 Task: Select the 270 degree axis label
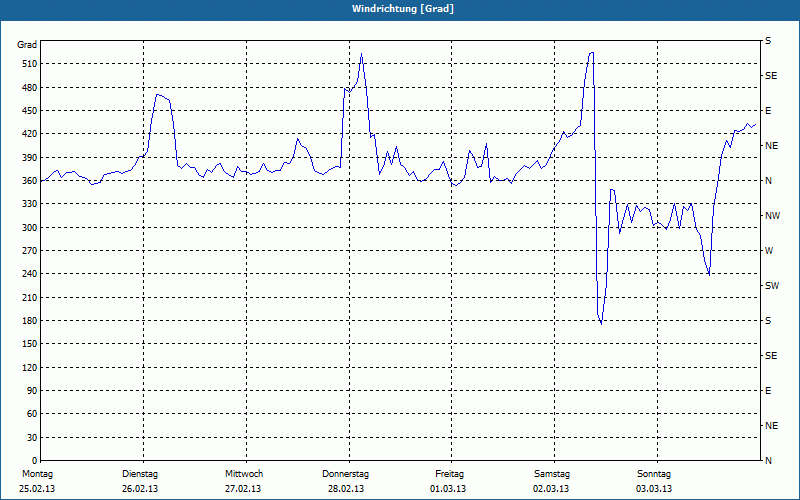click(x=30, y=251)
